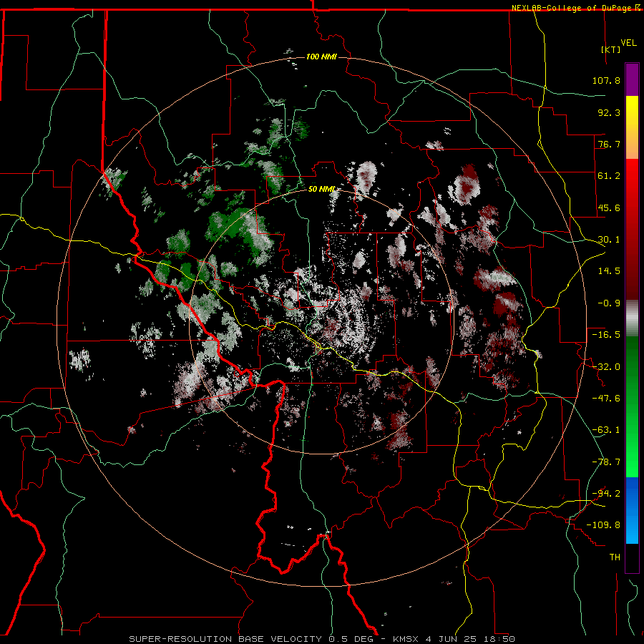
Task: Click the [KT] units label
Action: point(611,49)
